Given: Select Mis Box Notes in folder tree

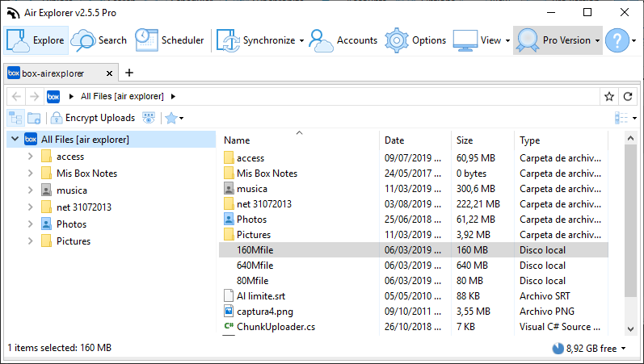Looking at the screenshot, I should coord(86,174).
